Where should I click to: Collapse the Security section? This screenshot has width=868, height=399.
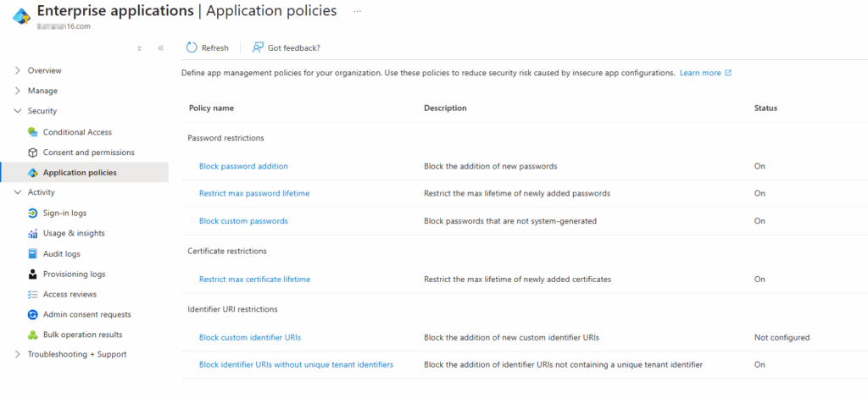[x=18, y=111]
